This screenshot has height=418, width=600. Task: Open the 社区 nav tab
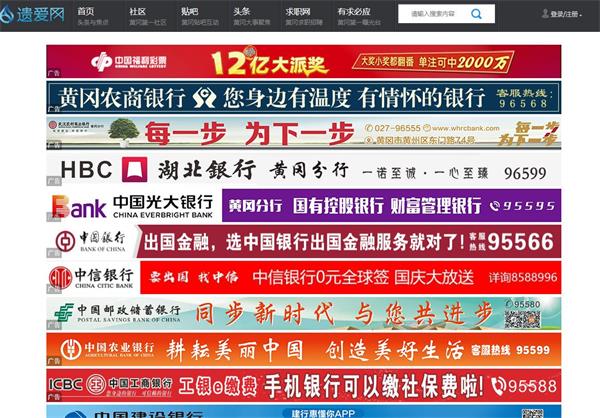click(148, 16)
